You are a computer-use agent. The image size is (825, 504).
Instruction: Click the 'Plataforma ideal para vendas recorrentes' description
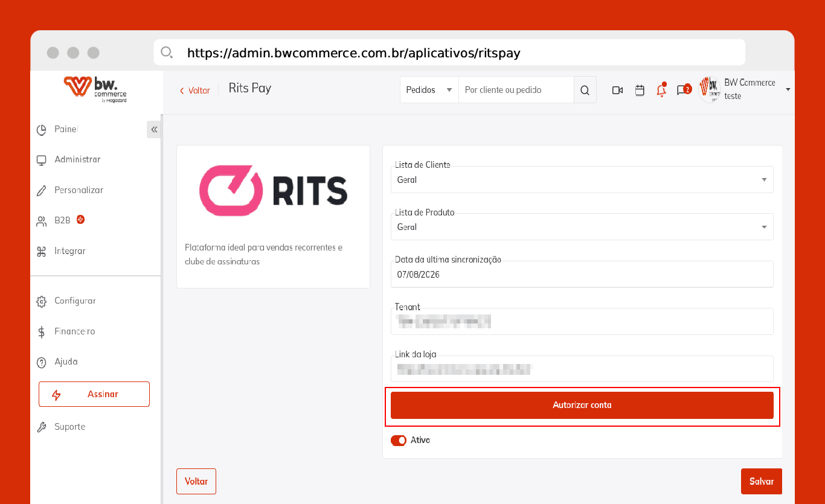click(264, 255)
